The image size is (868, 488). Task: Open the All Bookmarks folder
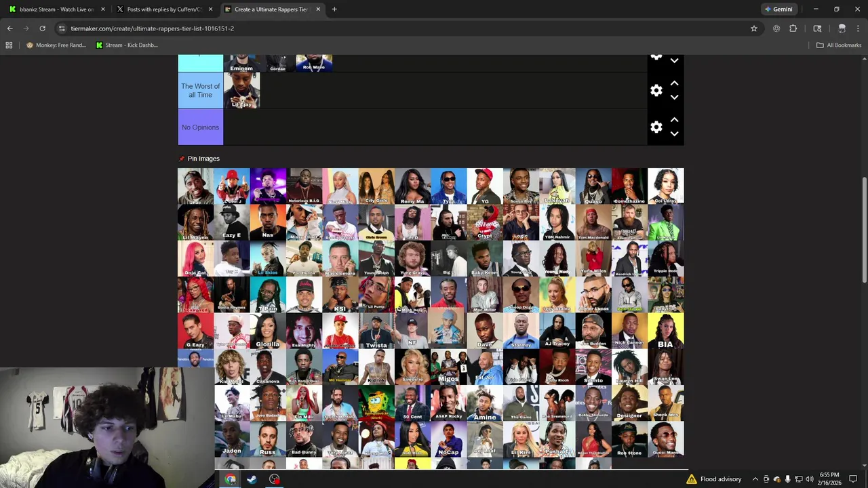(839, 45)
